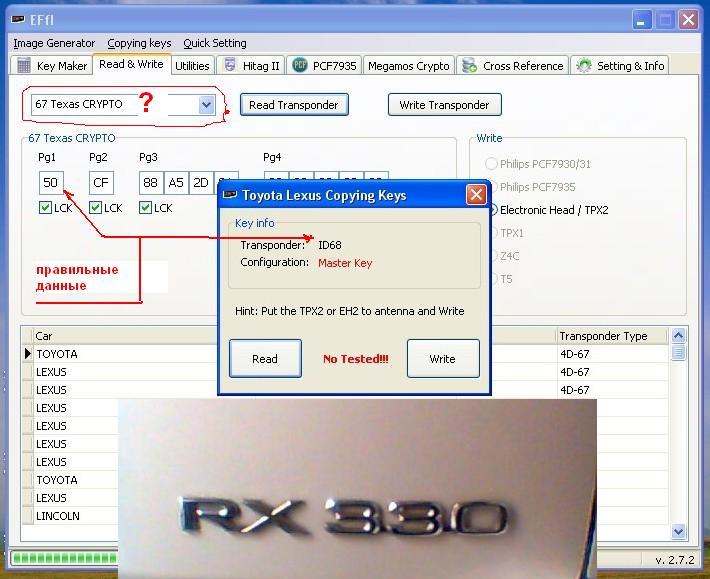This screenshot has height=579, width=710.
Task: Click the Key Maker calculator icon
Action: click(x=24, y=66)
